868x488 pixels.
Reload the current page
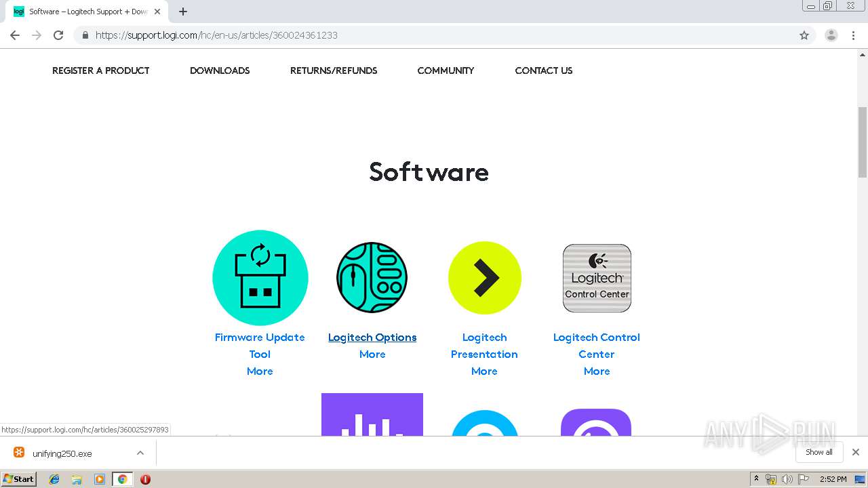click(58, 35)
